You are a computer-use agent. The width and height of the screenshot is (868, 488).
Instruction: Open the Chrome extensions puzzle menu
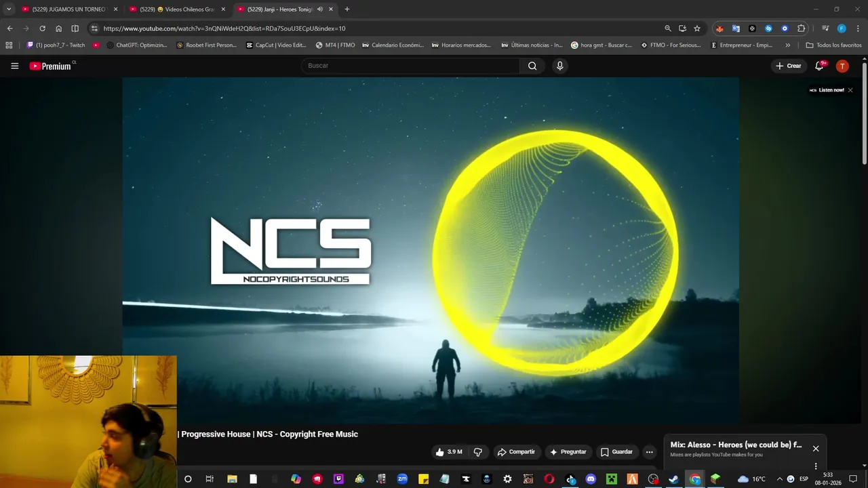pyautogui.click(x=801, y=28)
